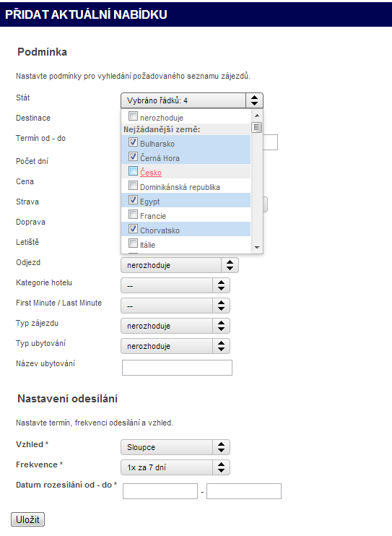Image resolution: width=392 pixels, height=536 pixels.
Task: Click arrow icon on Frekvence select
Action: click(x=221, y=467)
